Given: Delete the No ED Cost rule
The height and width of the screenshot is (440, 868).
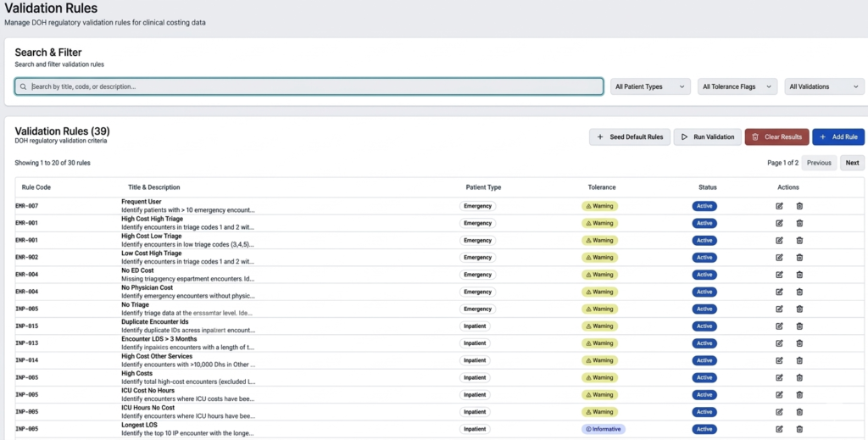Looking at the screenshot, I should pos(799,275).
